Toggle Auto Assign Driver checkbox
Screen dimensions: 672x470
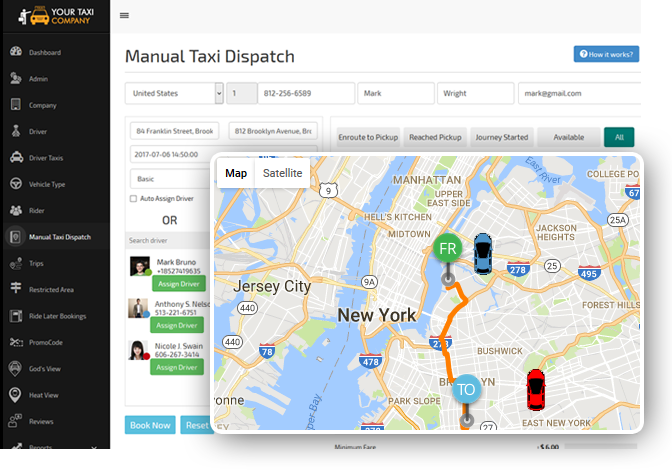pos(133,198)
